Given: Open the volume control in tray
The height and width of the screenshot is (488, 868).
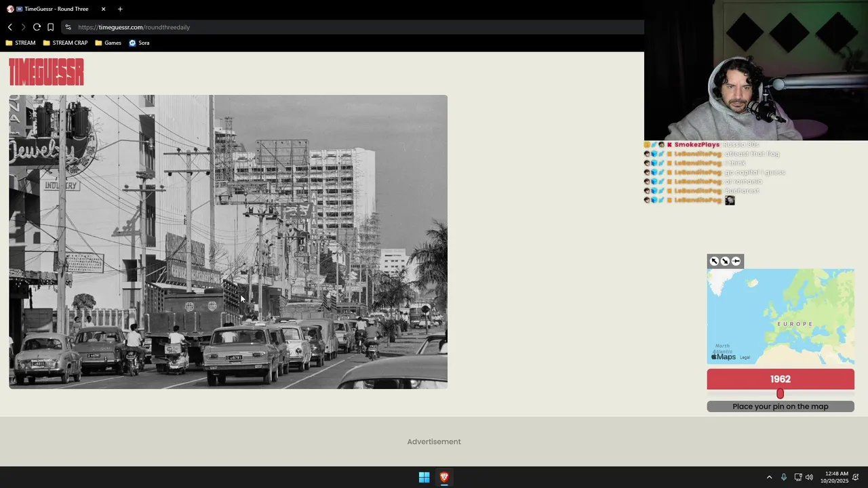Looking at the screenshot, I should coord(809,477).
